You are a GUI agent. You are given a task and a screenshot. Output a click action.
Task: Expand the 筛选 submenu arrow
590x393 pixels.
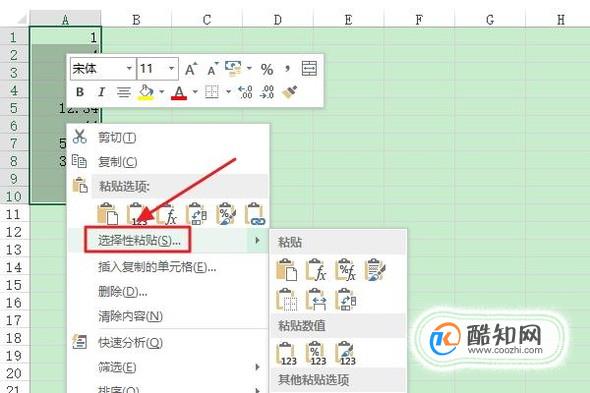point(257,367)
